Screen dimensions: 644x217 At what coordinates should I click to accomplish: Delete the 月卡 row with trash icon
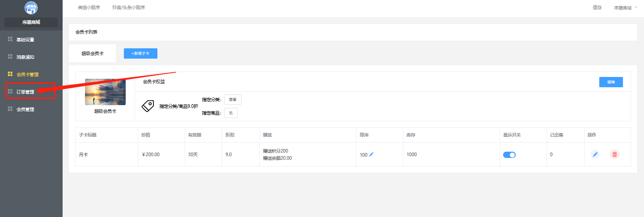(614, 154)
